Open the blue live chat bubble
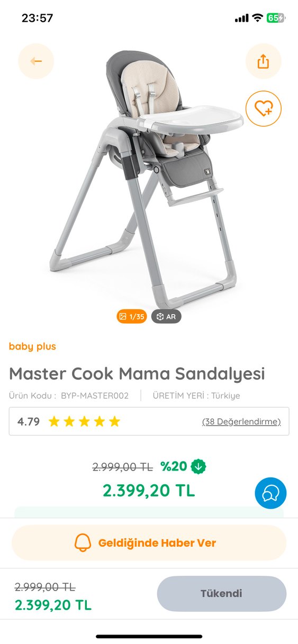298x644 pixels. (270, 493)
